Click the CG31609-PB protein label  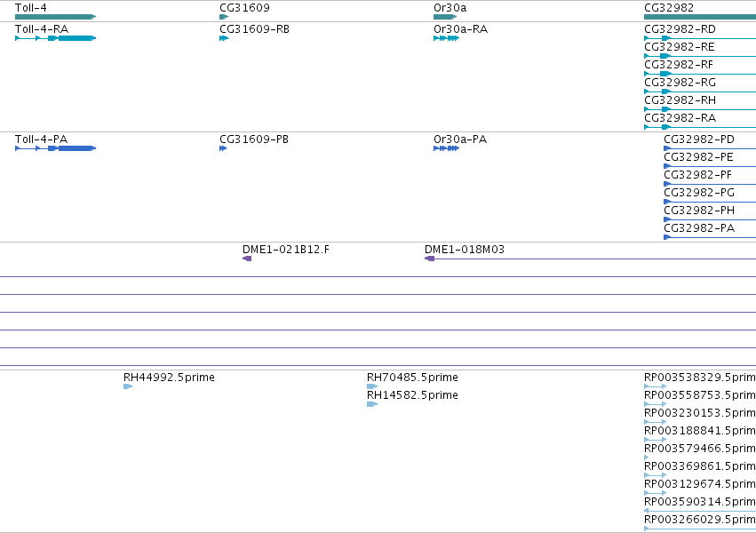tap(254, 139)
